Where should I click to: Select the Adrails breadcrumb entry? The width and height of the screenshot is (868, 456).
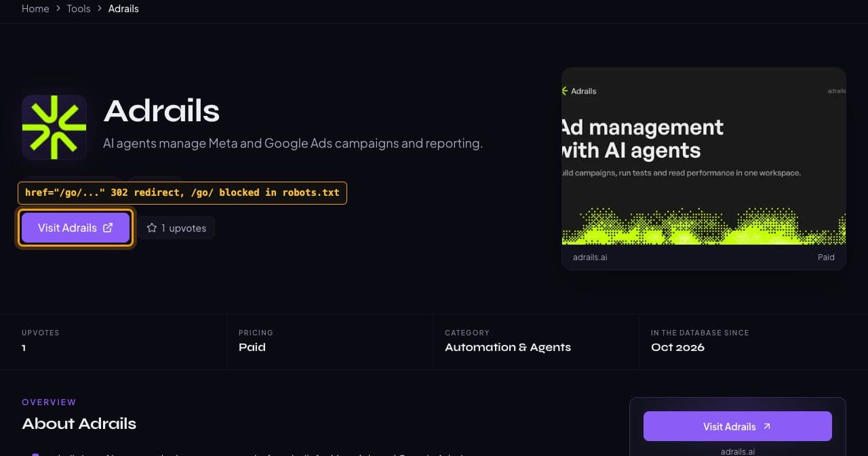coord(123,9)
